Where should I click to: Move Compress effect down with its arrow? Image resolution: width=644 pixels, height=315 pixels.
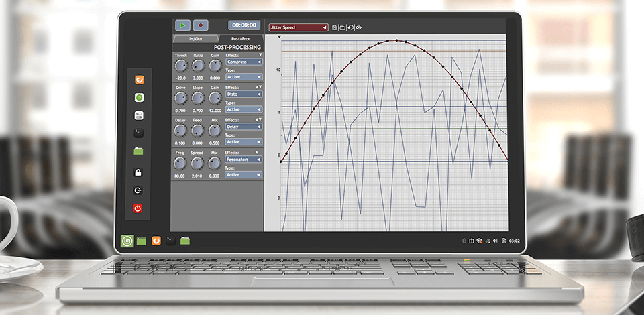pos(260,54)
